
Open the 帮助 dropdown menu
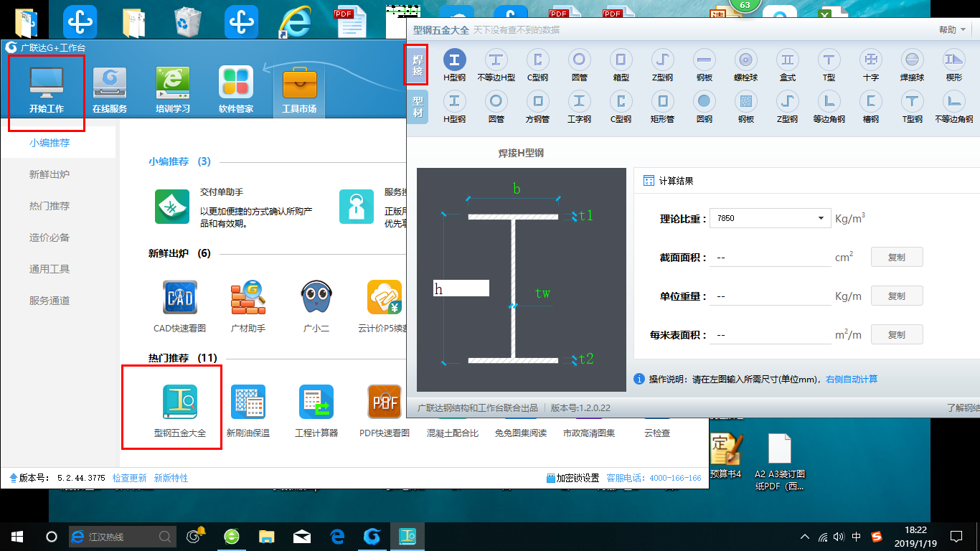click(x=953, y=29)
